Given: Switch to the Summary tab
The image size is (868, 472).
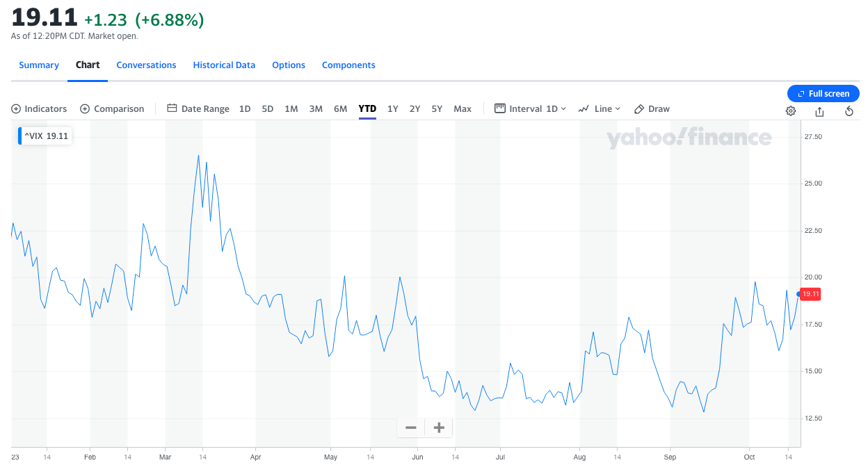Looking at the screenshot, I should [x=39, y=65].
